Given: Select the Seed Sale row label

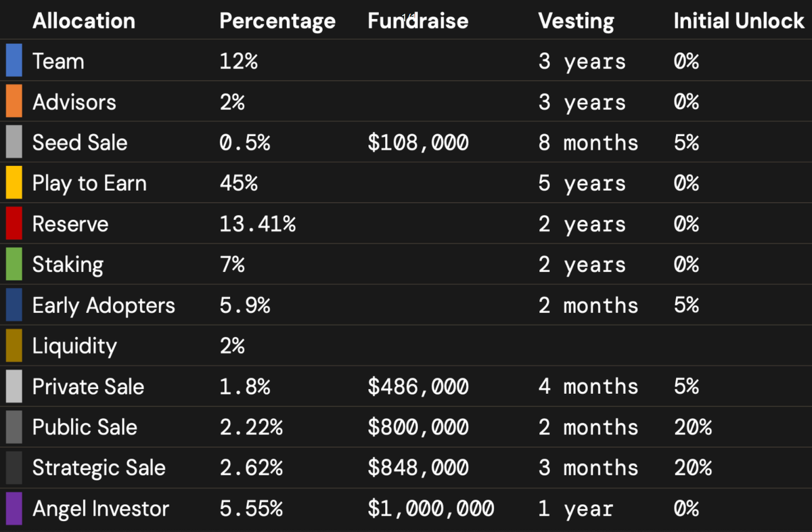Looking at the screenshot, I should click(80, 143).
